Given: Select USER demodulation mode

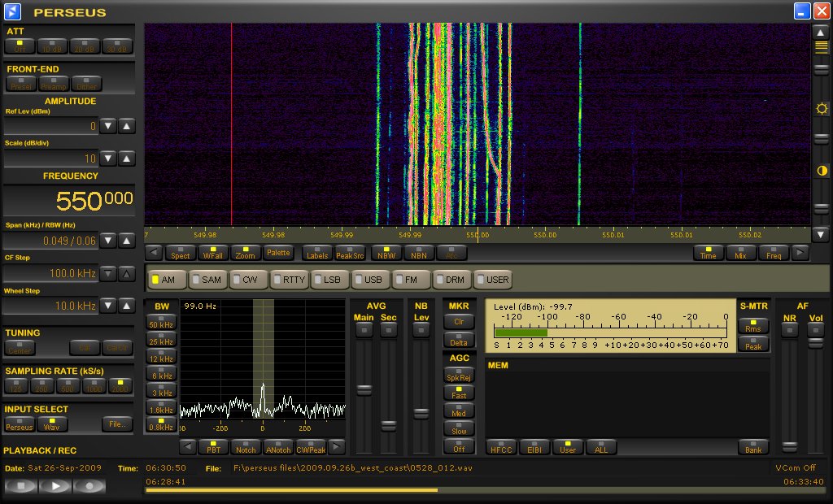Looking at the screenshot, I should point(492,280).
